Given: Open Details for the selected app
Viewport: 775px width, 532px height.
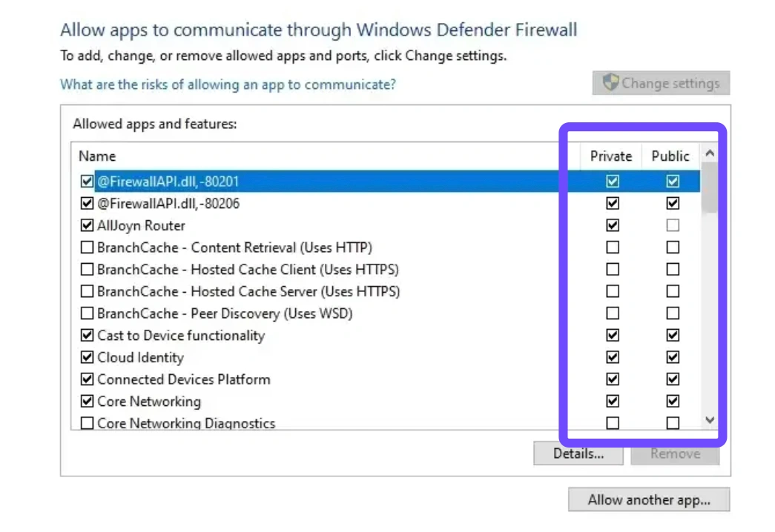Looking at the screenshot, I should tap(578, 453).
